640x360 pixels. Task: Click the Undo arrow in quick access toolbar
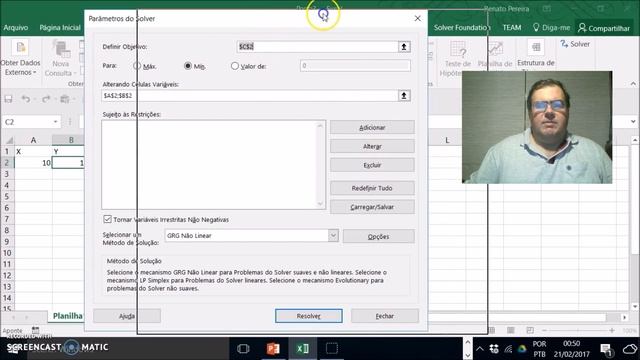(26, 99)
